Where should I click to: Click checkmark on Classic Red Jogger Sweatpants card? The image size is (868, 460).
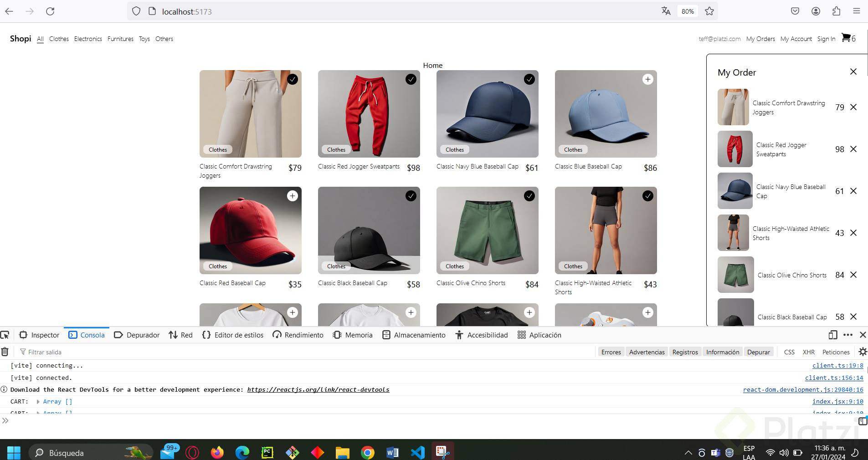(x=411, y=79)
